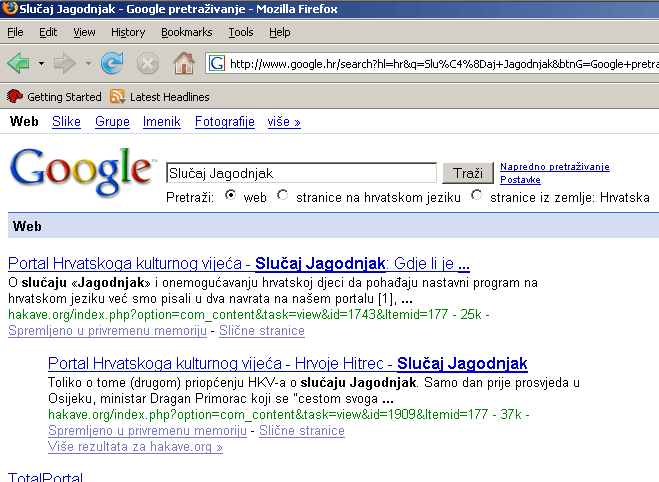Switch to the Slike search tab
659x482 pixels.
[x=66, y=121]
